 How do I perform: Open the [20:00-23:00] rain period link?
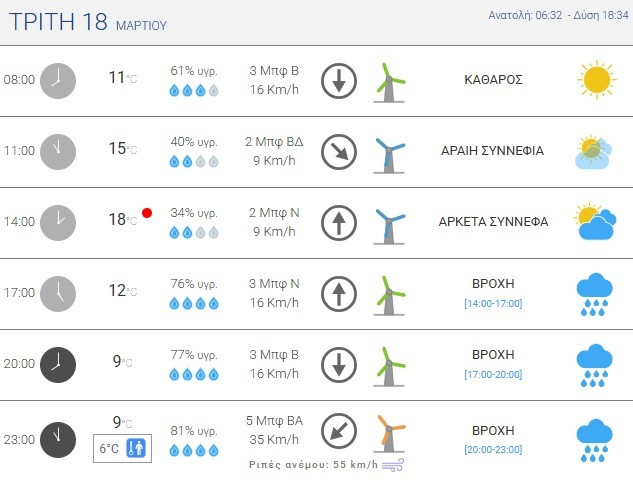(x=493, y=449)
